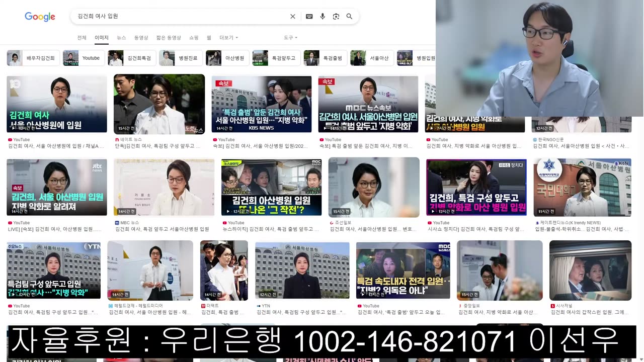The image size is (644, 362).
Task: Open search by image camera icon
Action: point(336,17)
